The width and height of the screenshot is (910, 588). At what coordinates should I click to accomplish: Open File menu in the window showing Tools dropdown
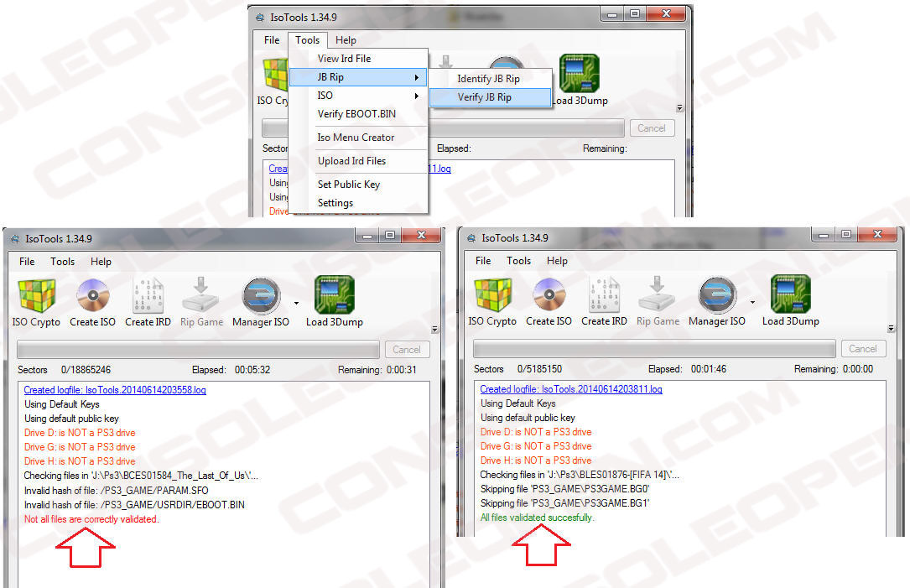[272, 40]
